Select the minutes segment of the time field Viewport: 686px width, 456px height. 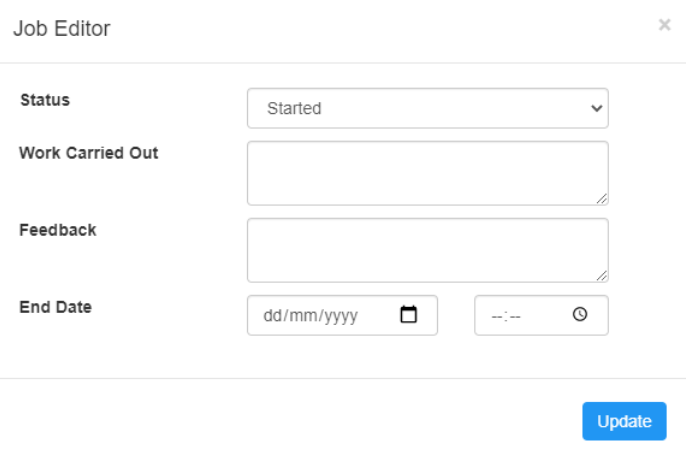coord(515,316)
